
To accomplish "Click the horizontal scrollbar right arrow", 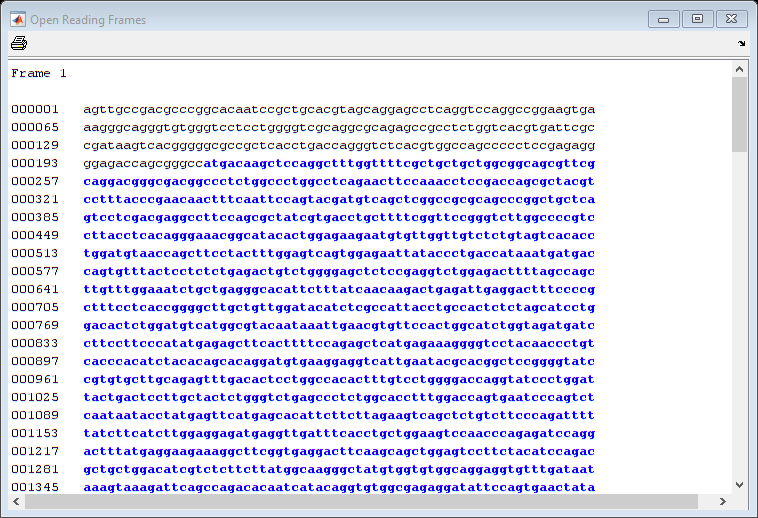I will point(723,502).
